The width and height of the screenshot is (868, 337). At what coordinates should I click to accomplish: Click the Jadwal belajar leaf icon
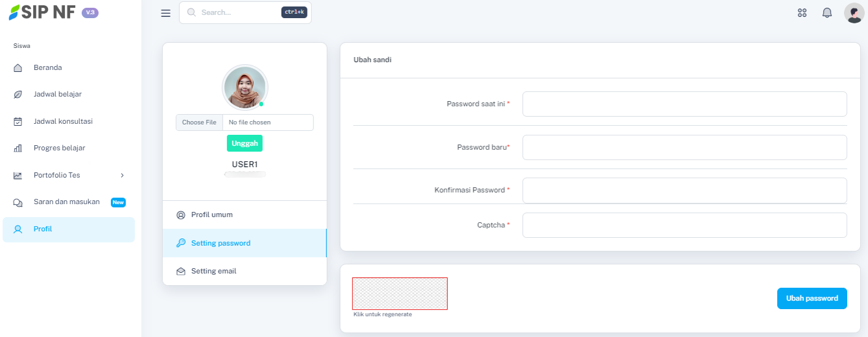pyautogui.click(x=18, y=95)
